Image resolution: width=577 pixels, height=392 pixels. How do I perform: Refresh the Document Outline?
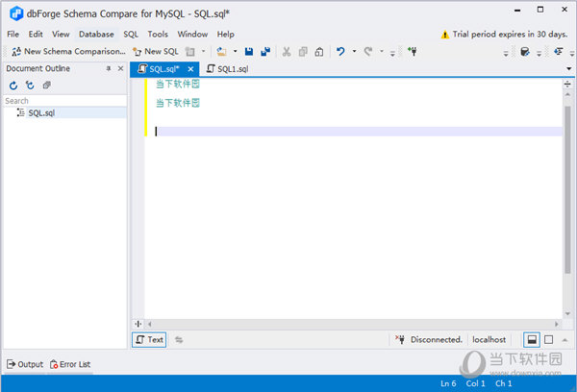13,86
